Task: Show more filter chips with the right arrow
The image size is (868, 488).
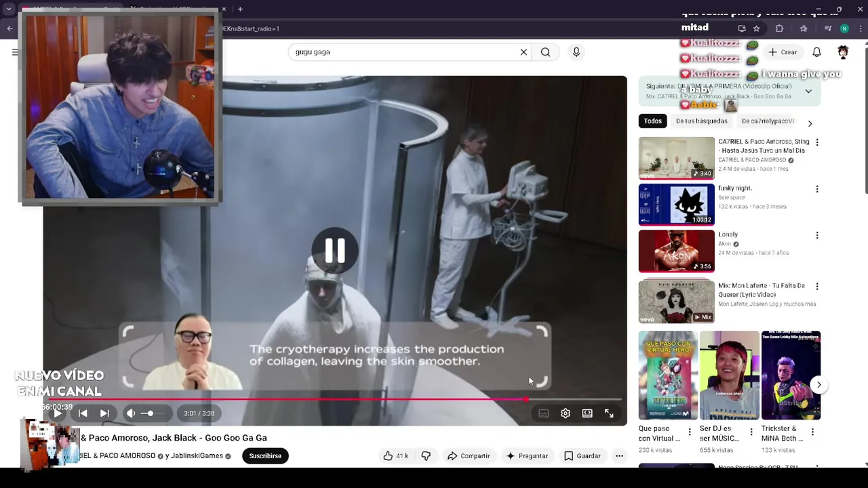Action: tap(810, 123)
